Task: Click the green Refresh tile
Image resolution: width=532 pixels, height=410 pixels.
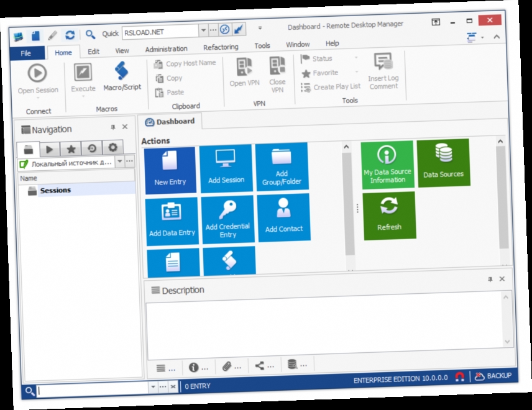Action: [x=389, y=216]
